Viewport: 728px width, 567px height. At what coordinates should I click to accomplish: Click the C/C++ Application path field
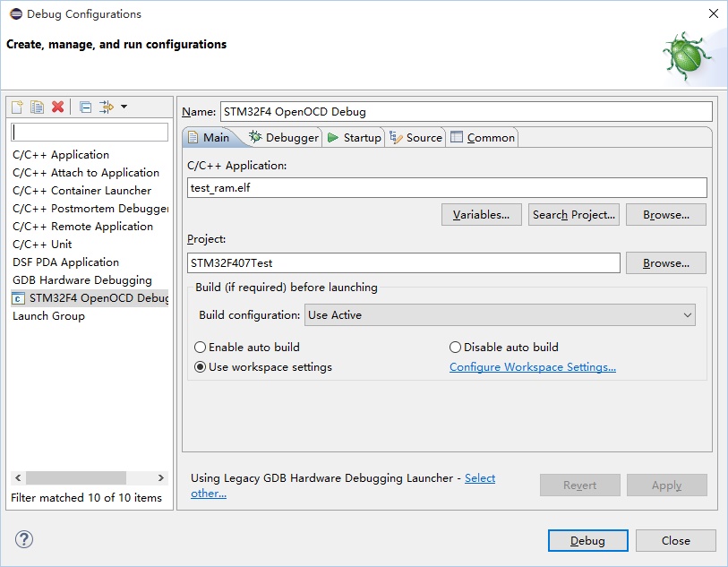coord(447,188)
